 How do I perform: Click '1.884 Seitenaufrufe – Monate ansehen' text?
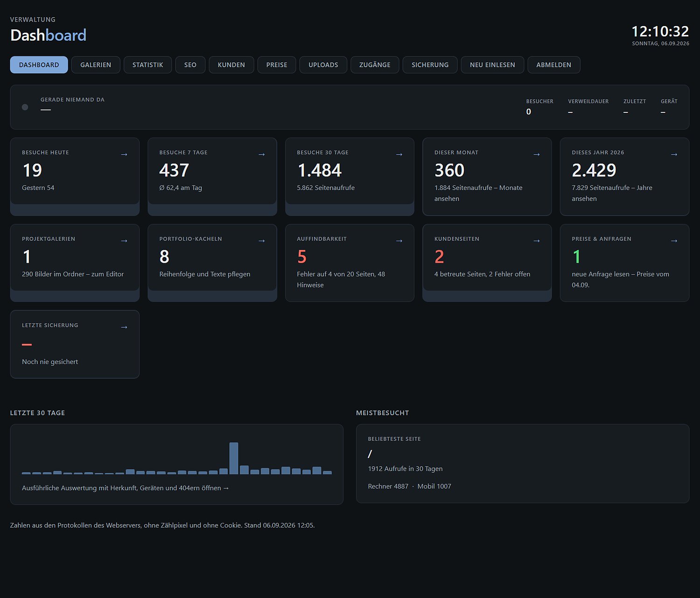pyautogui.click(x=478, y=193)
